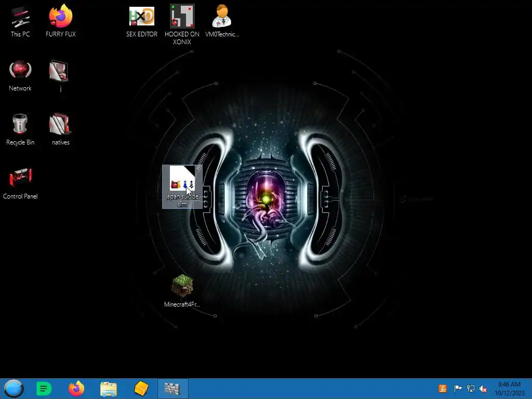Select the Recycle Bin icon

click(20, 129)
